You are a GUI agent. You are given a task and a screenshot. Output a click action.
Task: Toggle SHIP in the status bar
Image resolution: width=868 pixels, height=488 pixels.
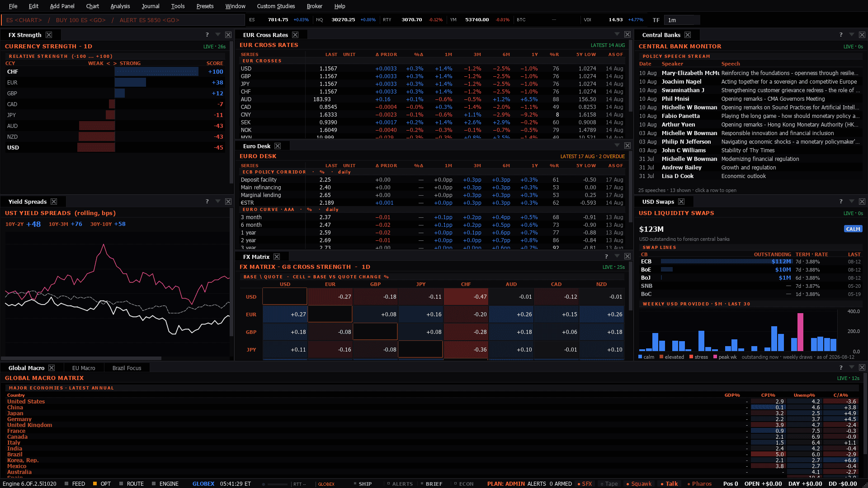(363, 483)
